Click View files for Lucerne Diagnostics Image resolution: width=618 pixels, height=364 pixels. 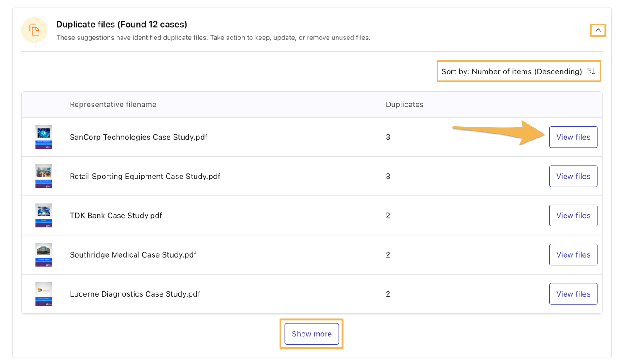tap(573, 294)
